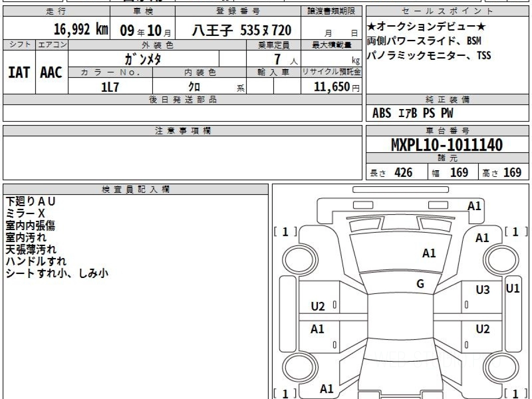Select the 最大積載量 header

332,45
